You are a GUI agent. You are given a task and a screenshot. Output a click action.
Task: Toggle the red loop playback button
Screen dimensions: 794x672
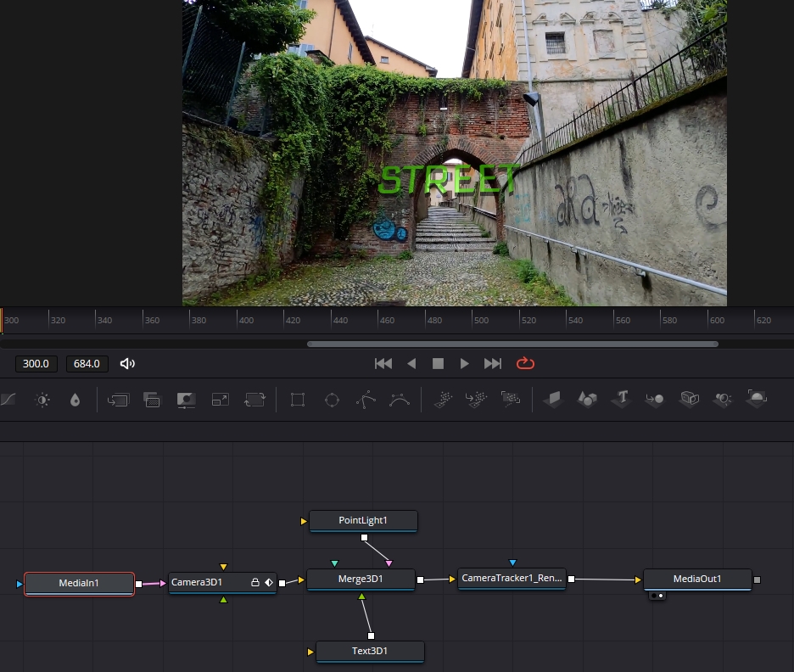click(525, 363)
